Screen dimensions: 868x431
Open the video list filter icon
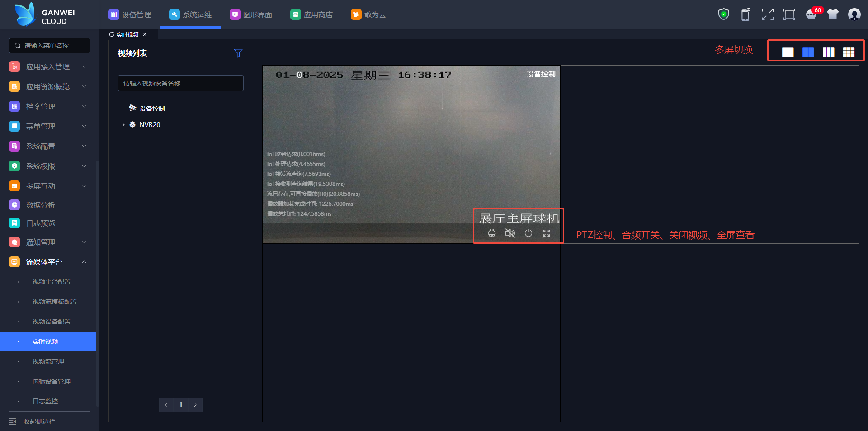pos(238,53)
